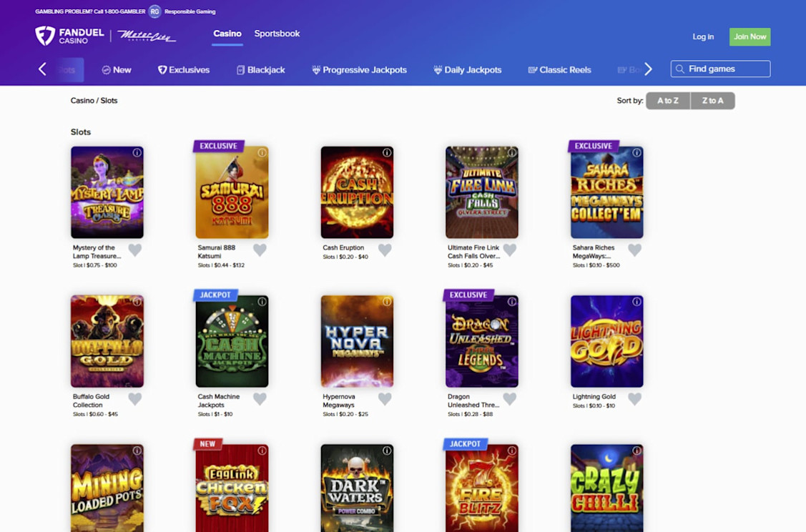Click the search magnifier icon
The width and height of the screenshot is (806, 532).
coord(680,69)
